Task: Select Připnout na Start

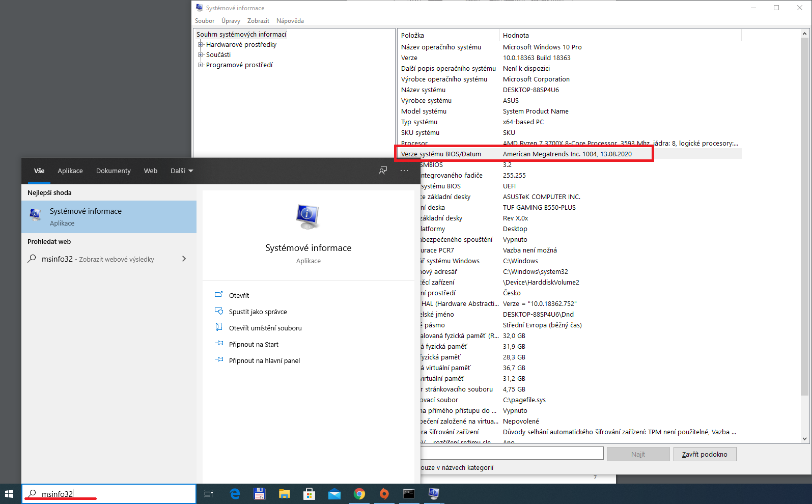Action: coord(254,344)
